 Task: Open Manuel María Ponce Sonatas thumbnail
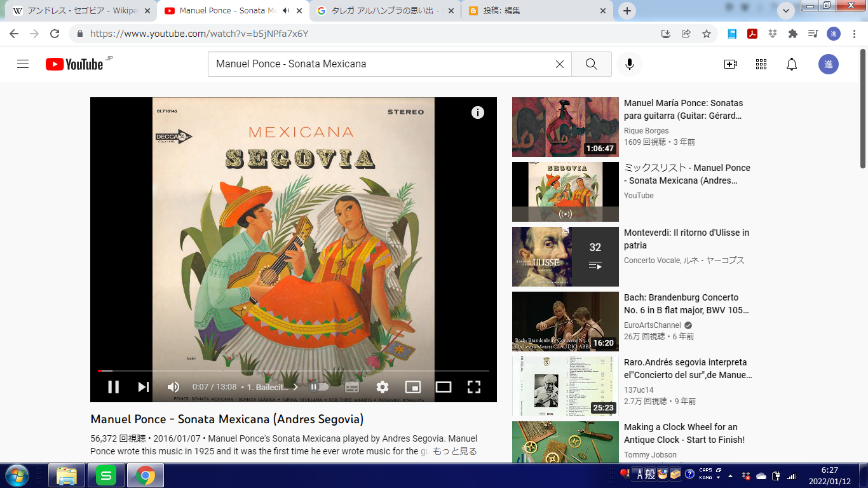tap(566, 127)
